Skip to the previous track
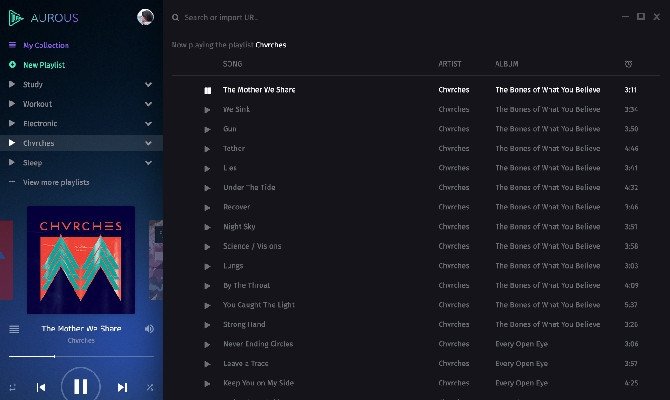Image resolution: width=670 pixels, height=400 pixels. click(x=41, y=388)
